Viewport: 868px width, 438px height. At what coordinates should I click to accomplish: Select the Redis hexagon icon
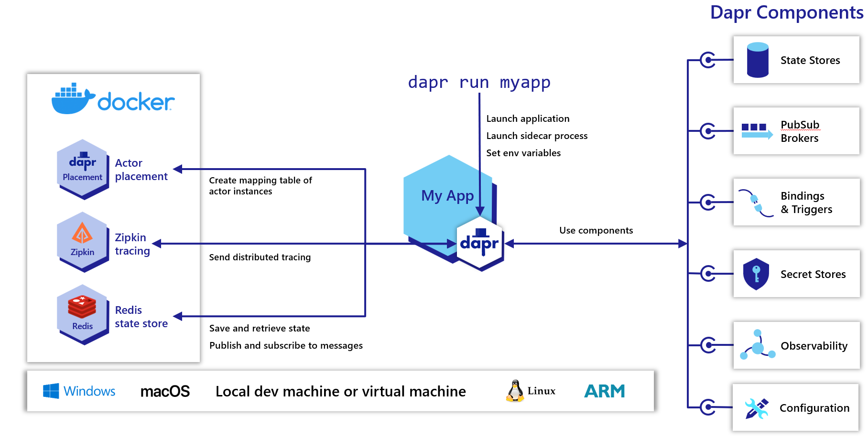coord(83,315)
